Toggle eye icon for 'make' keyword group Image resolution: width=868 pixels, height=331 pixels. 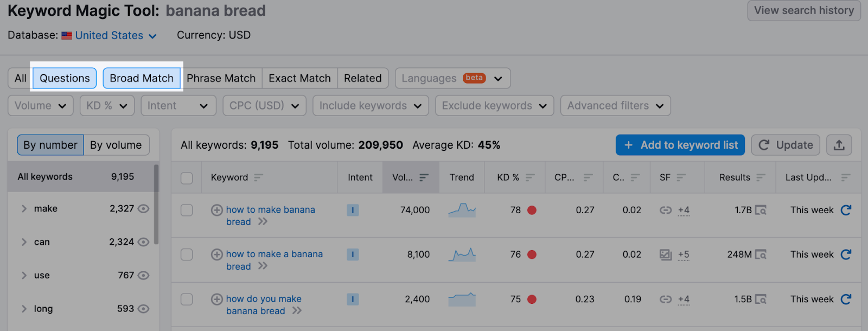point(144,209)
